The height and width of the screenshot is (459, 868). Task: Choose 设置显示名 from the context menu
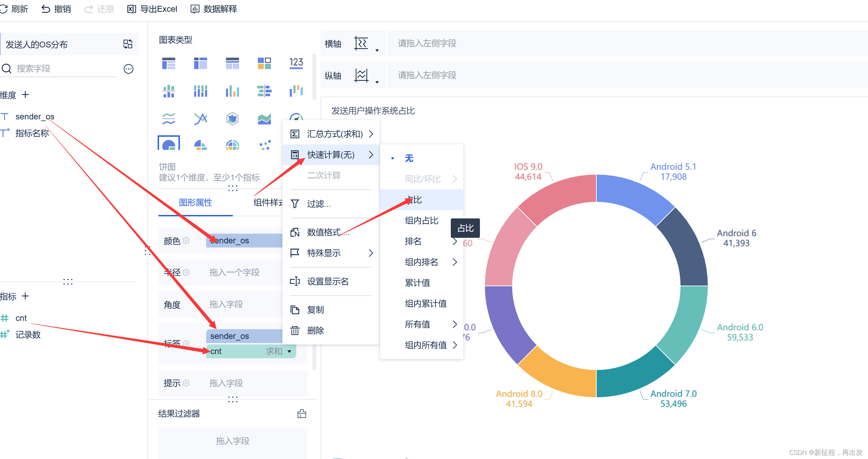pyautogui.click(x=331, y=281)
